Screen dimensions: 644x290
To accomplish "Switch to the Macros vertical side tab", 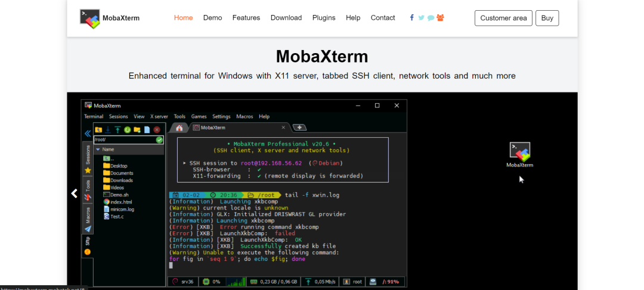I will click(88, 219).
